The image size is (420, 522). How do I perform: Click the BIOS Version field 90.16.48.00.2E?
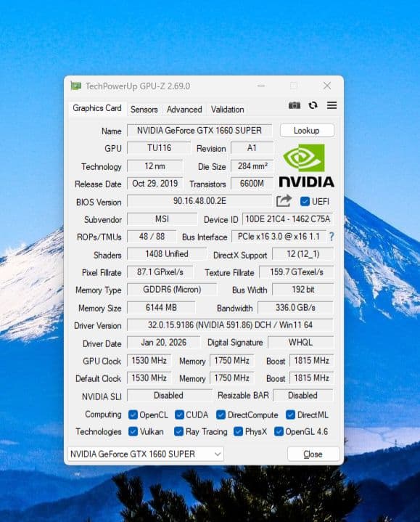pyautogui.click(x=199, y=201)
